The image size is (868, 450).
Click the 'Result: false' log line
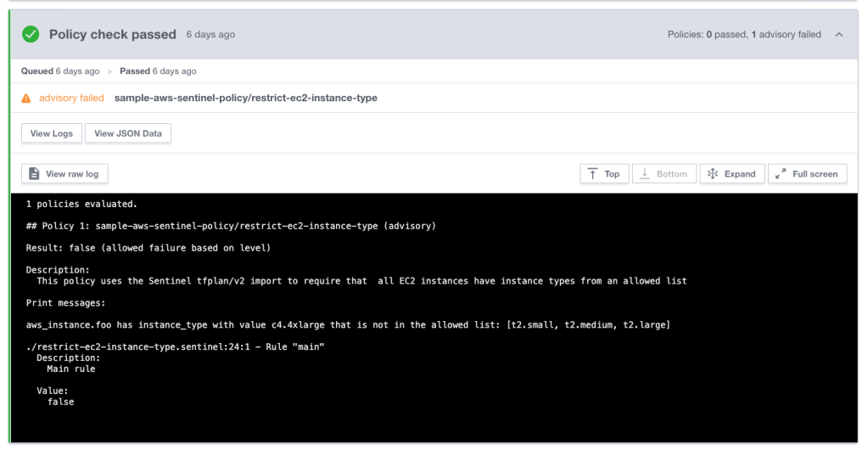[148, 247]
